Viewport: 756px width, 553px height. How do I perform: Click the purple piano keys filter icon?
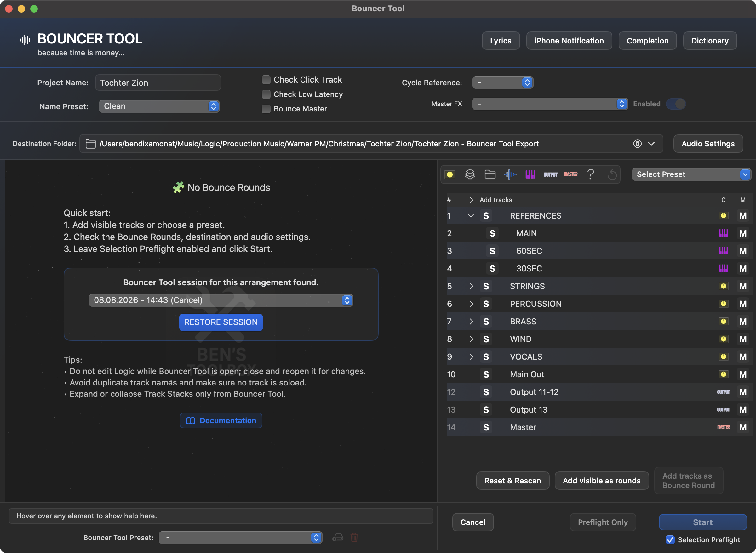[x=530, y=174]
